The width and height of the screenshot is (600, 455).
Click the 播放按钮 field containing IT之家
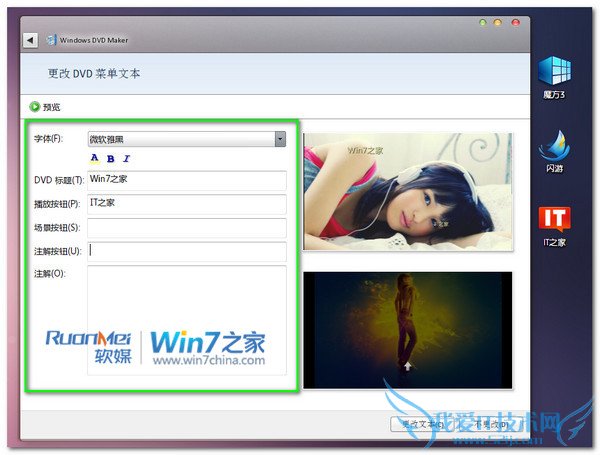(187, 204)
